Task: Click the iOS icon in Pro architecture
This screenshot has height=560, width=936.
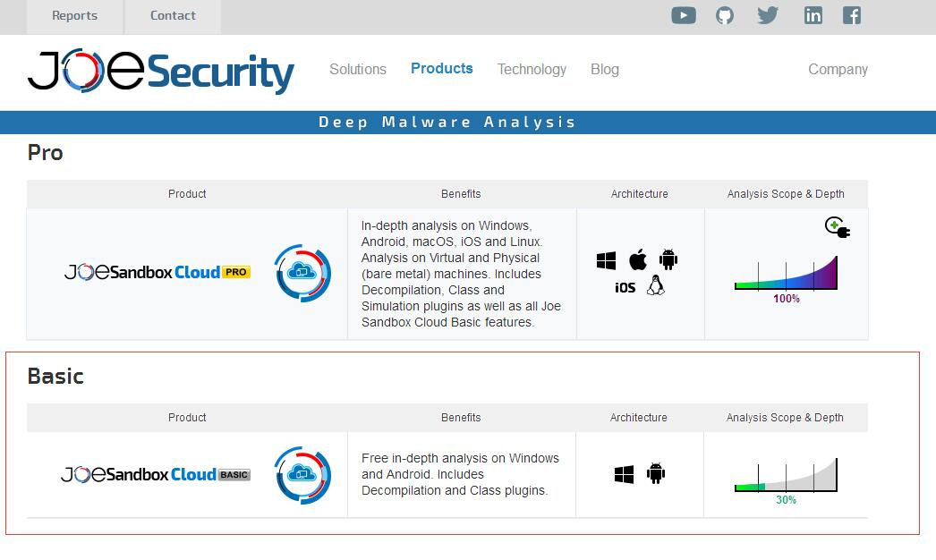Action: coord(625,288)
